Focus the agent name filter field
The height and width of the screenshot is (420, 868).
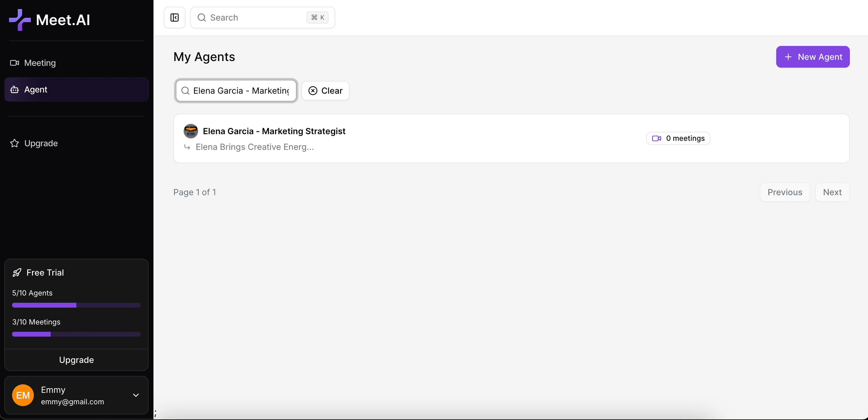[241, 91]
